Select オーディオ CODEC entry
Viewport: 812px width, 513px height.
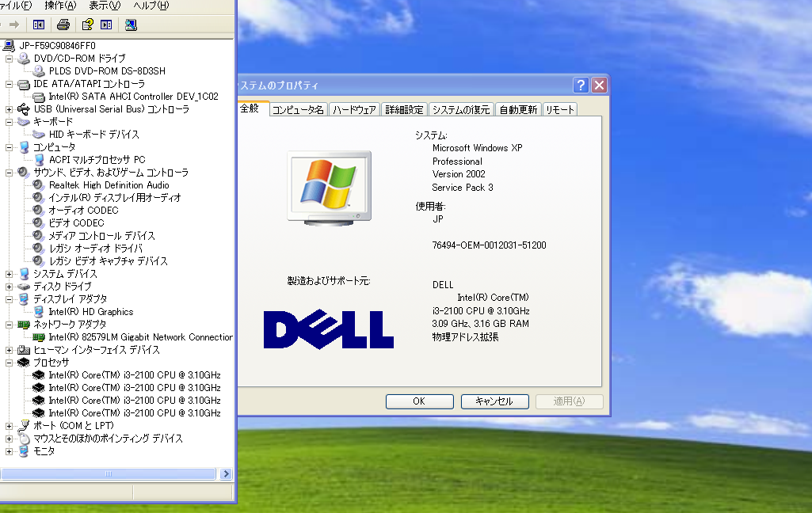tap(83, 210)
